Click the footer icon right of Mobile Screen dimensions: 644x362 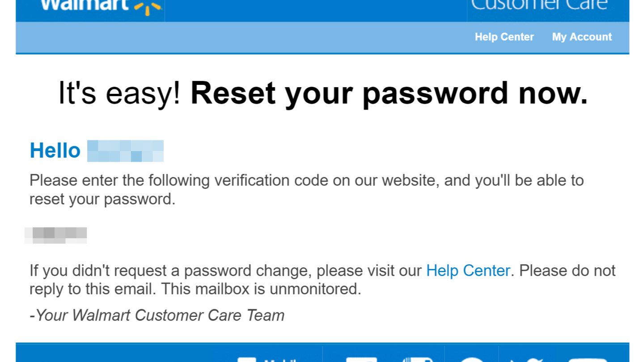[361, 359]
